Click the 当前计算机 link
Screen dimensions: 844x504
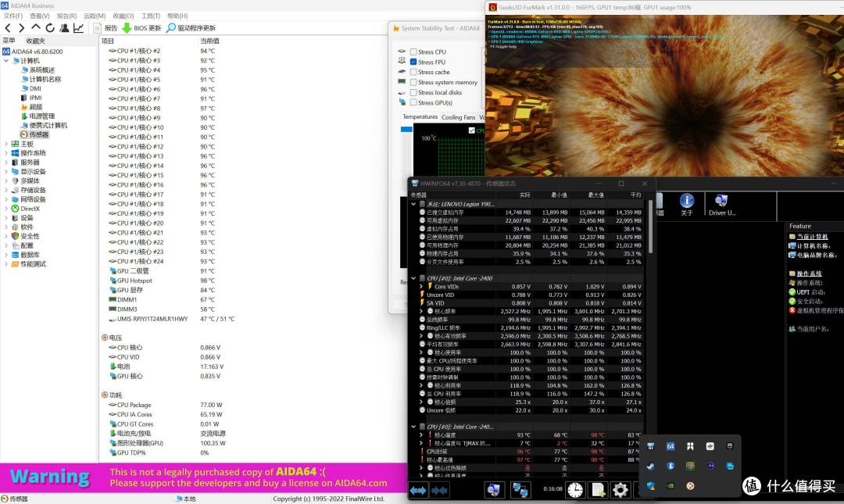click(x=812, y=237)
